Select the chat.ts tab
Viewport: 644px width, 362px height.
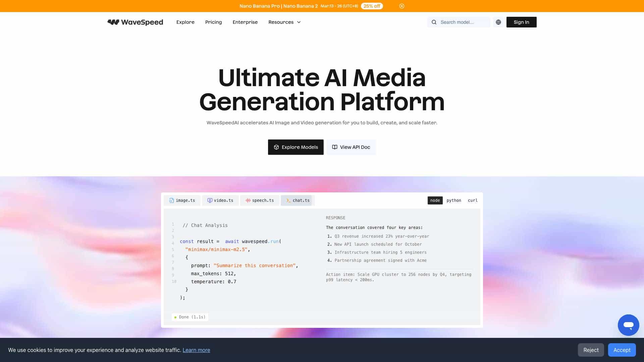[x=298, y=200]
